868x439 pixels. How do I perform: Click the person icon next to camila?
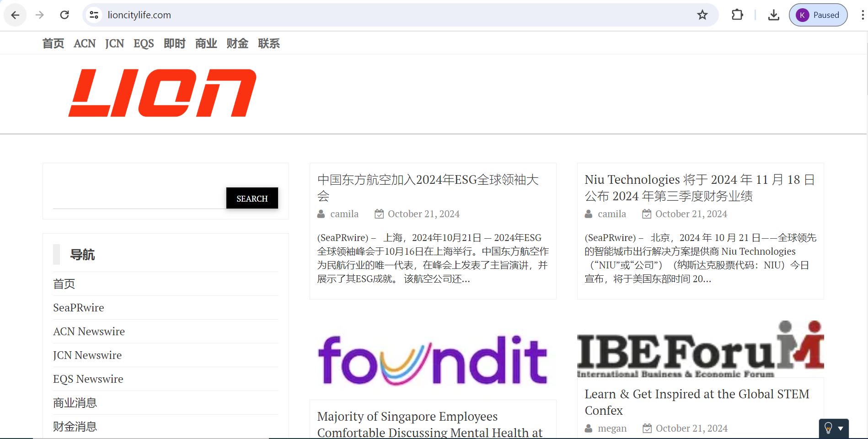tap(320, 214)
